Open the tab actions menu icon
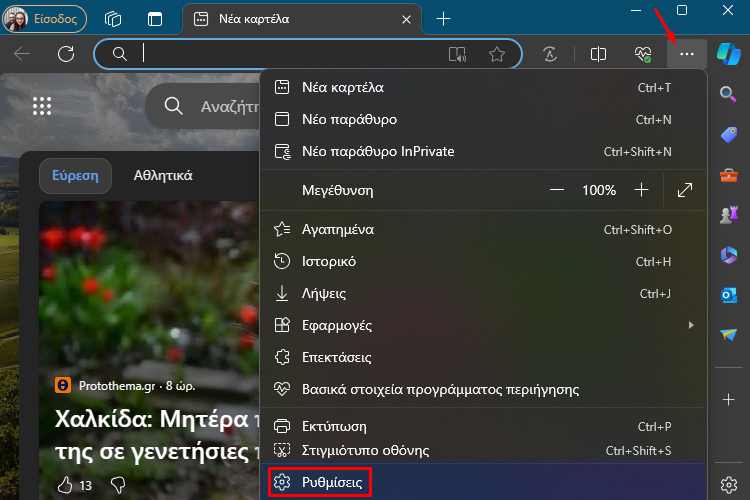Image resolution: width=750 pixels, height=500 pixels. 155,19
